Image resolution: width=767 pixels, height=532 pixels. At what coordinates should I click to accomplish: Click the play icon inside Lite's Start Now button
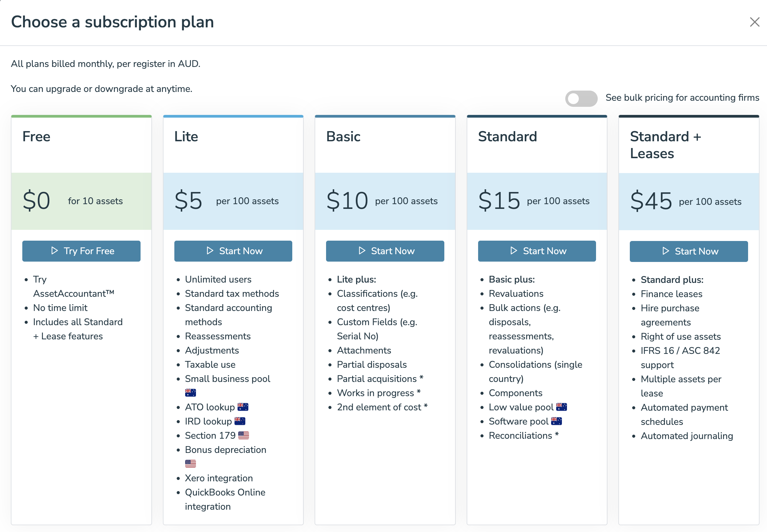[211, 251]
